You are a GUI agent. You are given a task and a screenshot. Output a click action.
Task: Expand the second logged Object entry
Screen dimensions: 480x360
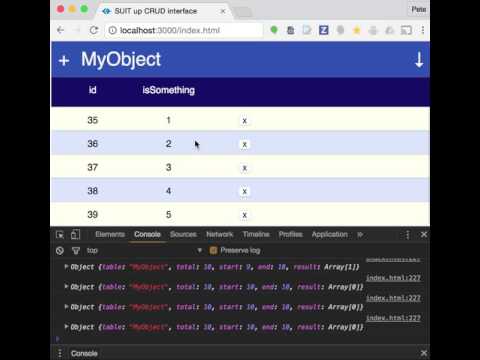(66, 287)
